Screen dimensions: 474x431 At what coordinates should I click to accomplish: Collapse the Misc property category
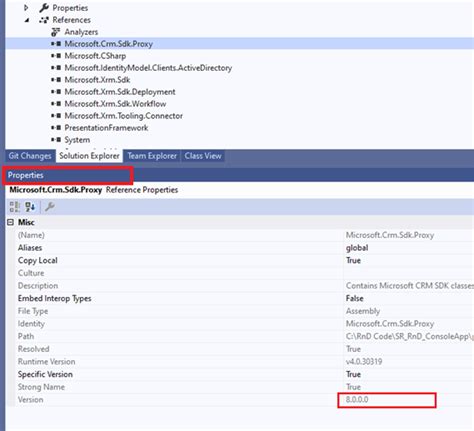[x=11, y=222]
